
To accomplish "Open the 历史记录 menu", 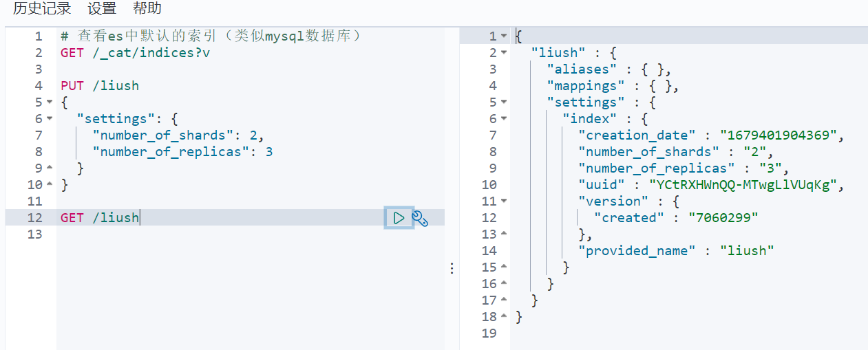I will [42, 9].
